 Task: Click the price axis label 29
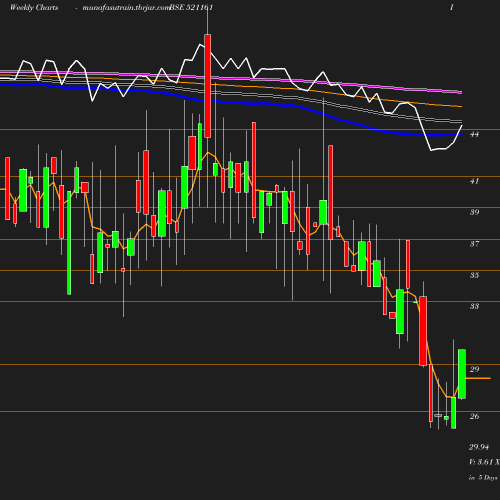pos(474,369)
